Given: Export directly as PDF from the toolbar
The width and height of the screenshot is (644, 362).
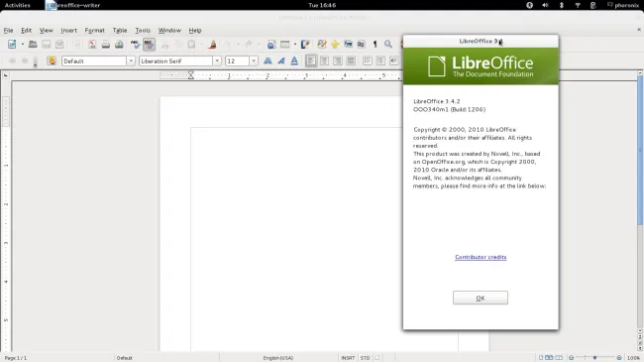Looking at the screenshot, I should (x=92, y=44).
